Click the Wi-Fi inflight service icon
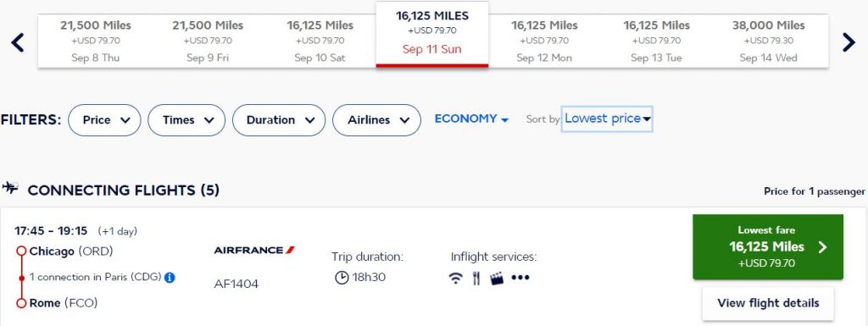 (x=455, y=278)
